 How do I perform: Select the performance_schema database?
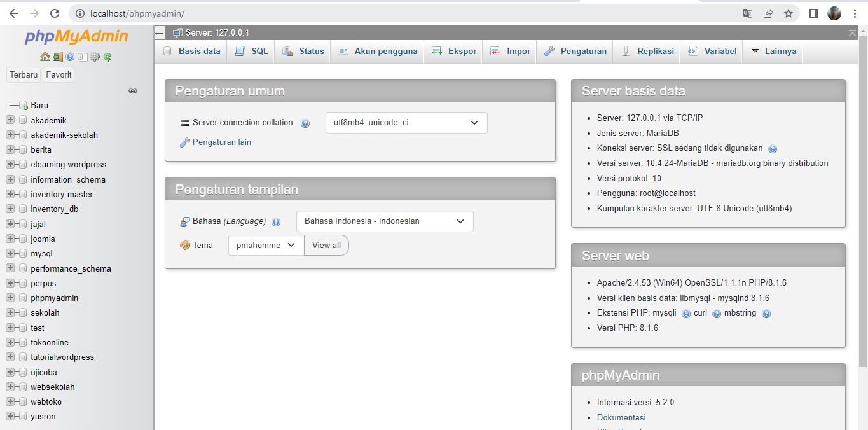tap(71, 269)
